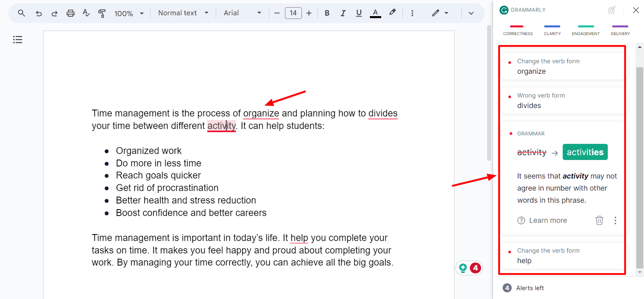Undo the last edit
The width and height of the screenshot is (644, 299).
(x=39, y=13)
